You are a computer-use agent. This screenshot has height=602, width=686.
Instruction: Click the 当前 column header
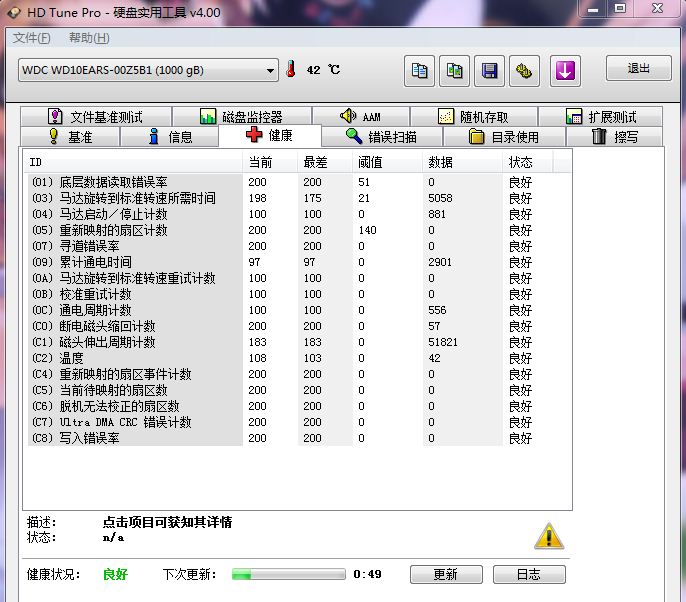pos(270,162)
